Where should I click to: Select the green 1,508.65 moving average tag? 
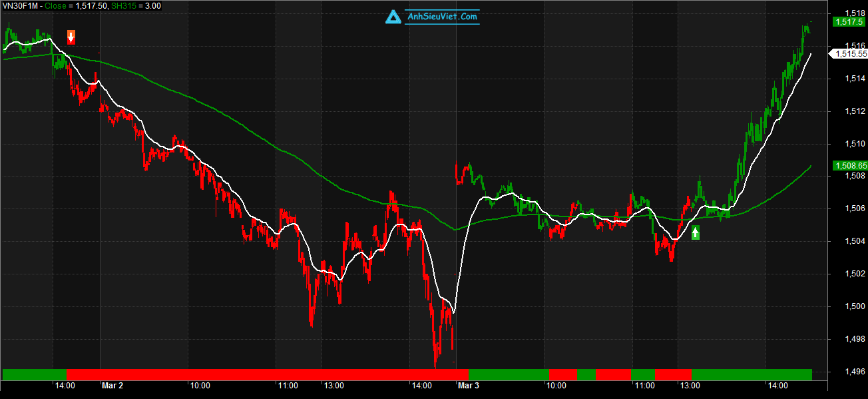coord(849,165)
